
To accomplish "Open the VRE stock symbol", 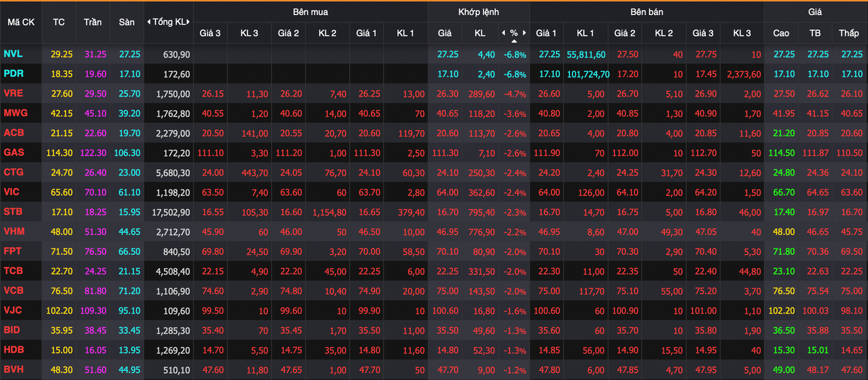I will [x=14, y=94].
